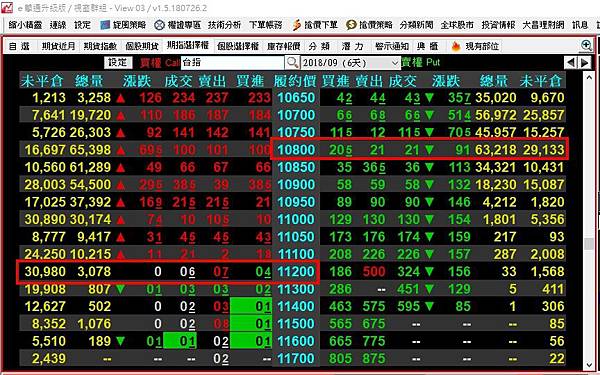This screenshot has height=375, width=600.
Task: Open the 大昌理財網 menu
Action: coord(543,25)
